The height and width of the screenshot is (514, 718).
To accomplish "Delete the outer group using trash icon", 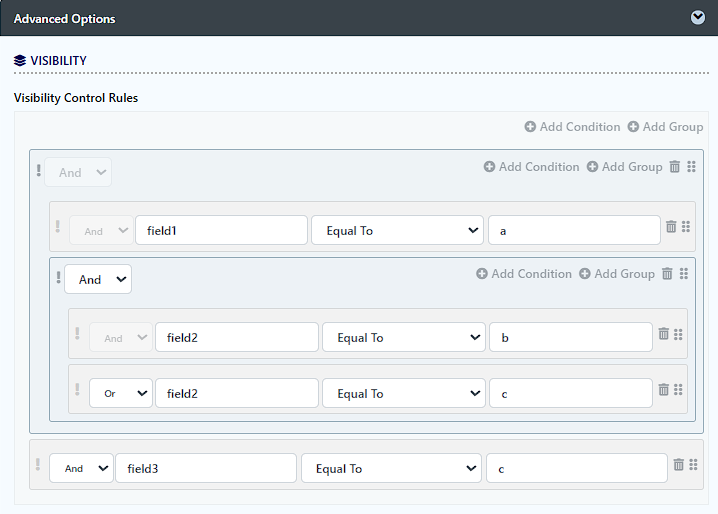I will point(675,167).
